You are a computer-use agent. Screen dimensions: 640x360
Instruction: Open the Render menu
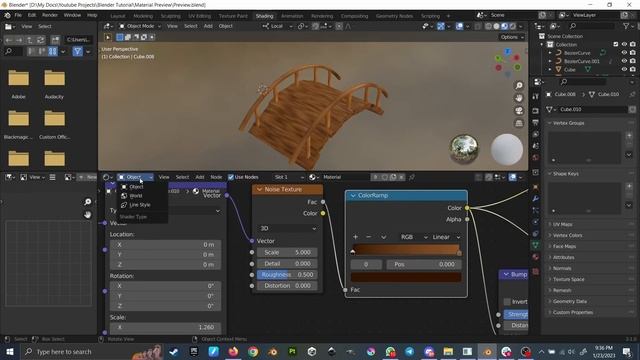(50, 15)
